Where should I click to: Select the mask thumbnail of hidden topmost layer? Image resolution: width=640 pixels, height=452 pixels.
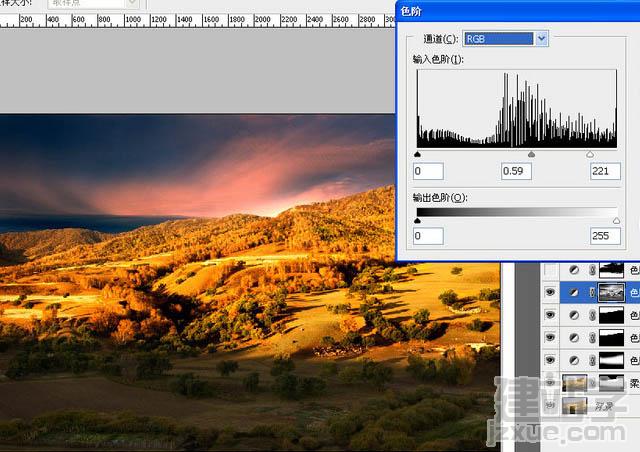611,270
